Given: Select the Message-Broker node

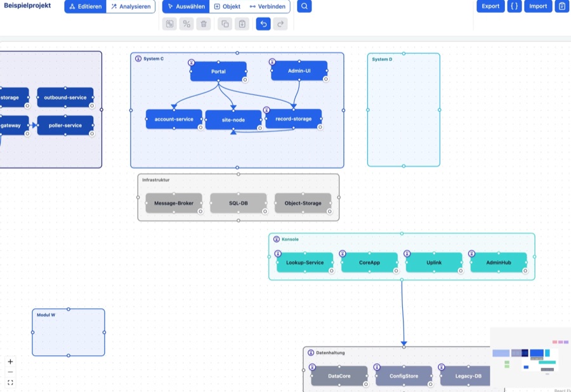Looking at the screenshot, I should [174, 203].
